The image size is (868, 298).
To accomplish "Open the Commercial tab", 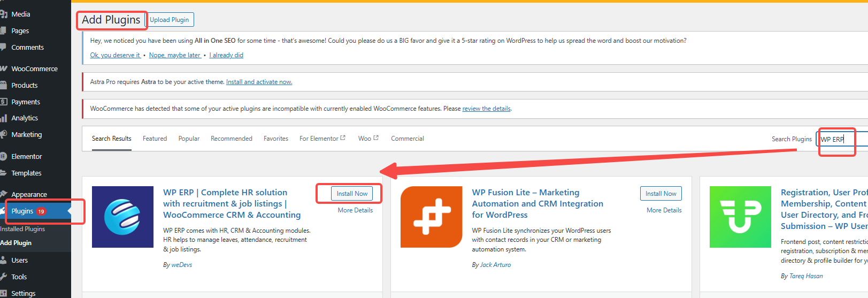I will [x=408, y=139].
